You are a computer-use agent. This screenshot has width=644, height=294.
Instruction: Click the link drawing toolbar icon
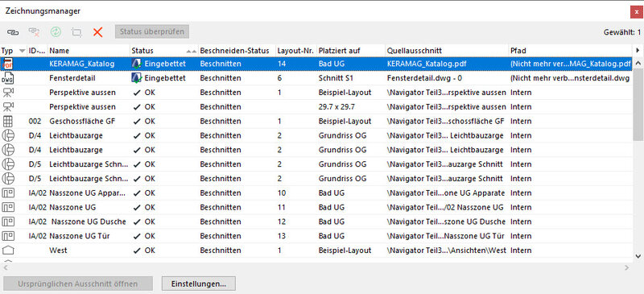pyautogui.click(x=13, y=31)
